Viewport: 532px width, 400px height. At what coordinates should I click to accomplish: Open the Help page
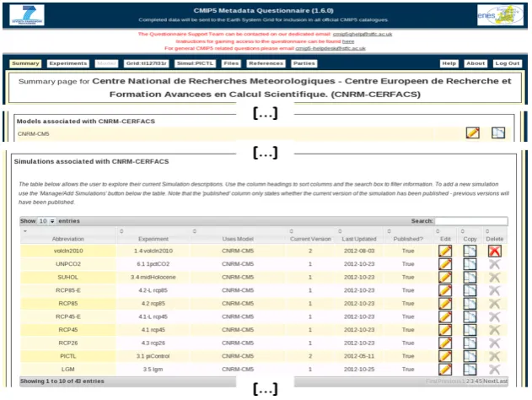[449, 63]
